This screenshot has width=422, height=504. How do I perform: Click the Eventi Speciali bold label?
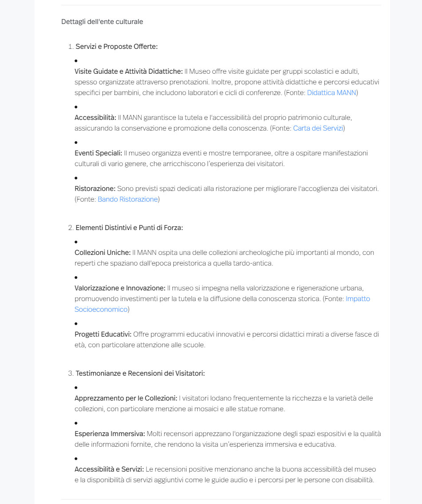98,153
